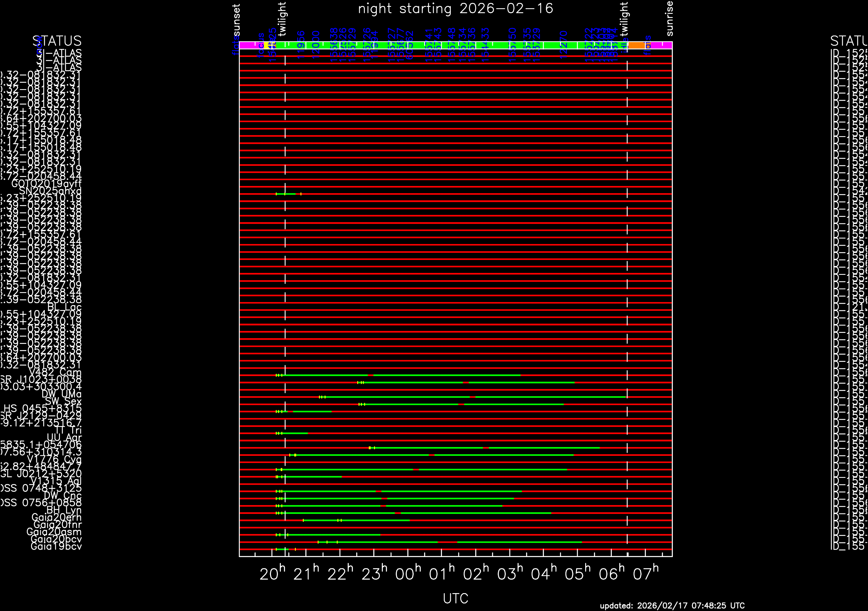Click the blue 12000 observation ID label
This screenshot has height=611, width=868.
click(x=316, y=45)
